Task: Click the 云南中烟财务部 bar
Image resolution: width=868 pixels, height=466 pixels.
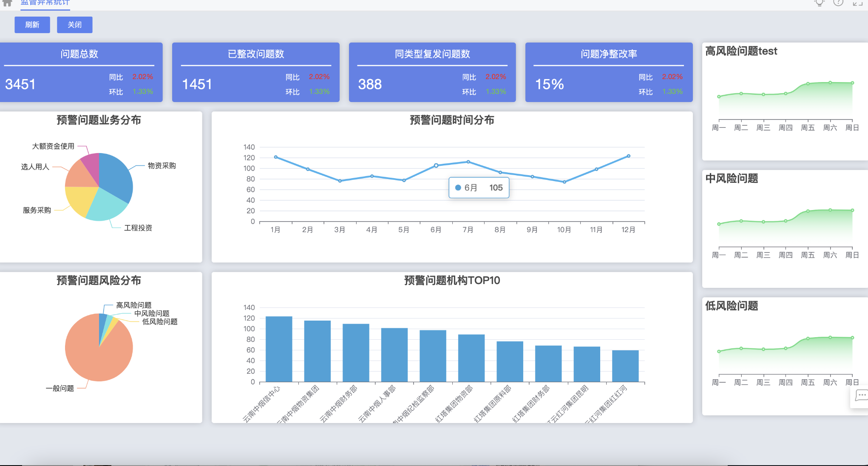Action: click(x=356, y=353)
